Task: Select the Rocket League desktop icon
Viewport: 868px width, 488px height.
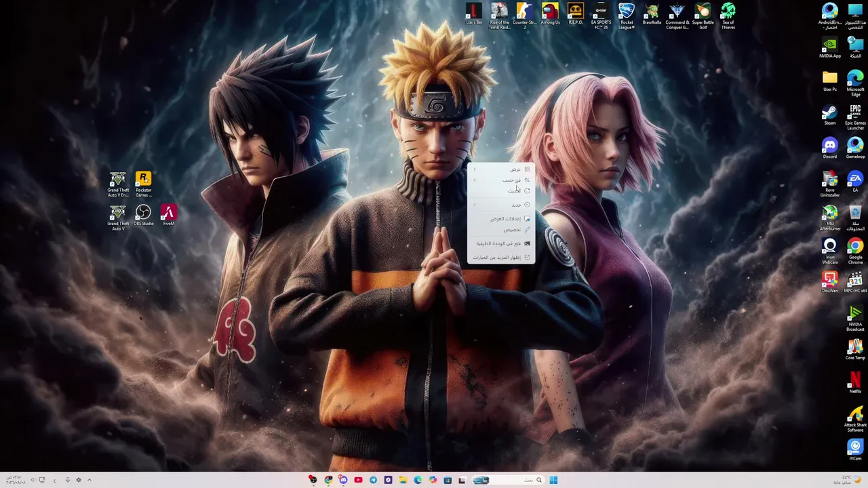Action: click(x=627, y=16)
